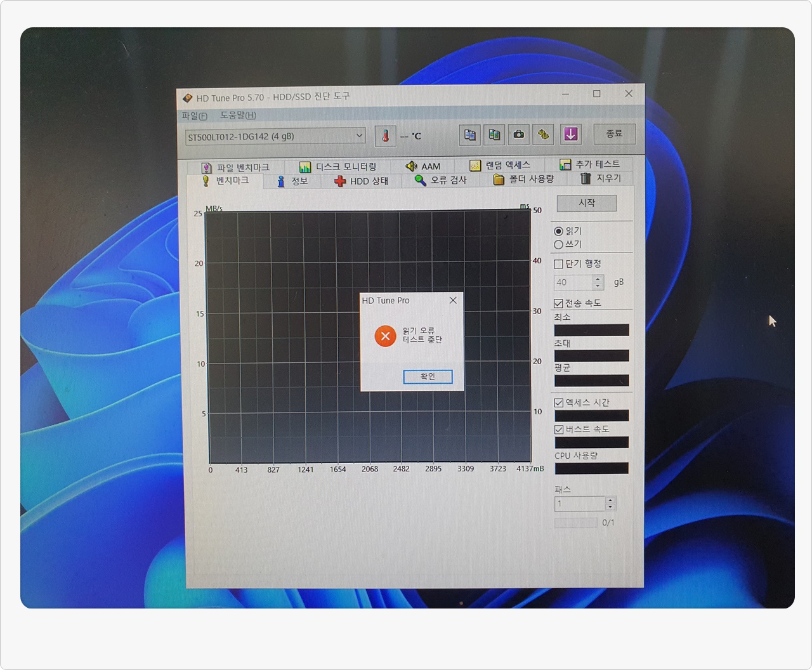
Task: Close the HD Tune Pro error dialog
Action: click(453, 300)
